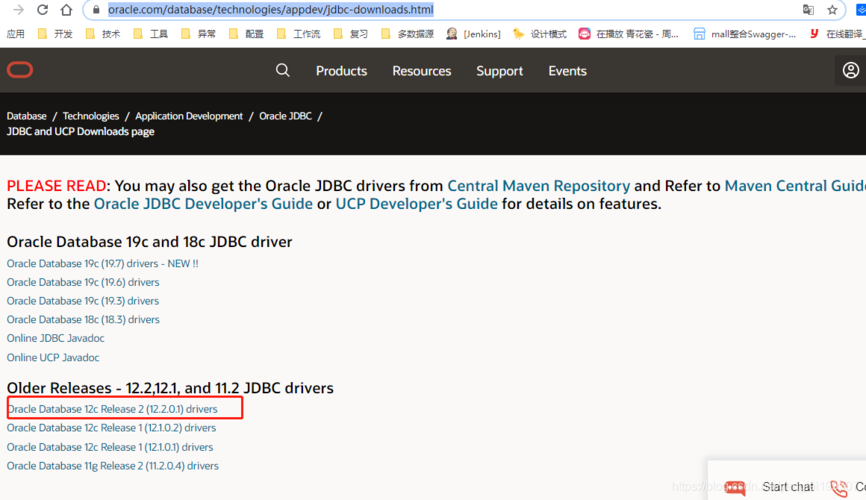Click the phone call icon
This screenshot has height=500, width=866.
click(x=838, y=488)
